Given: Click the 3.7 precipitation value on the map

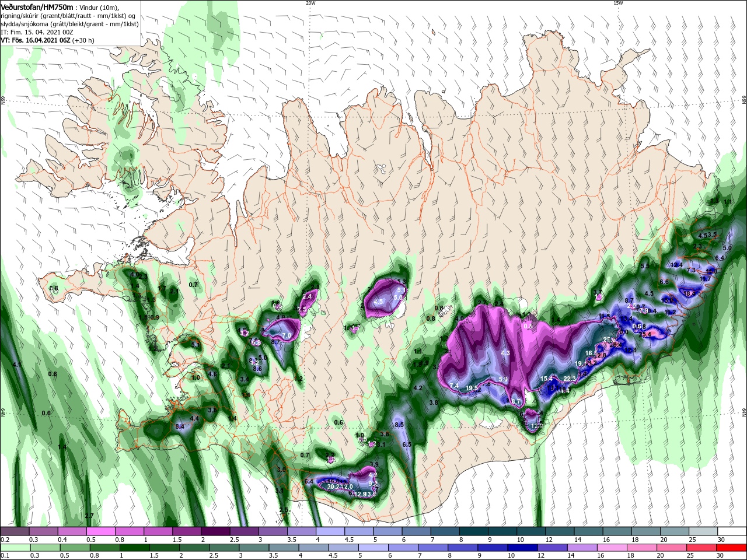Looking at the screenshot, I should [x=598, y=292].
